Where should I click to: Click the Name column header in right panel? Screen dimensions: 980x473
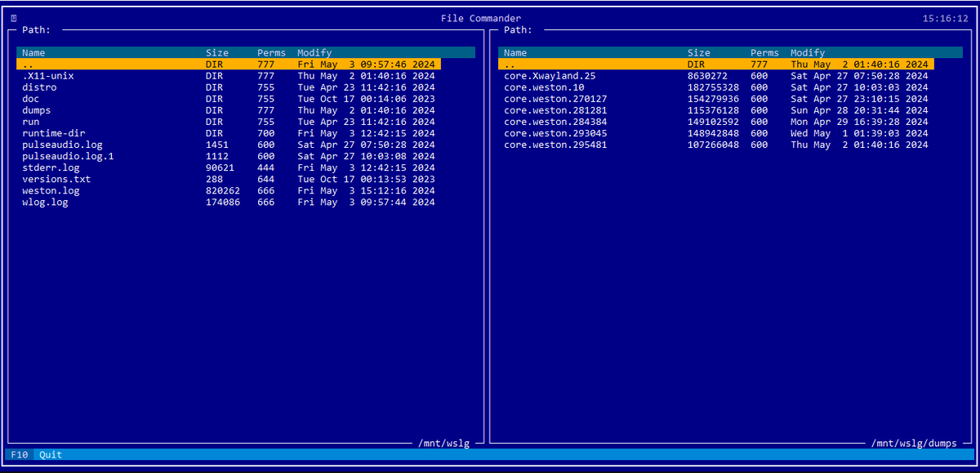(x=515, y=53)
